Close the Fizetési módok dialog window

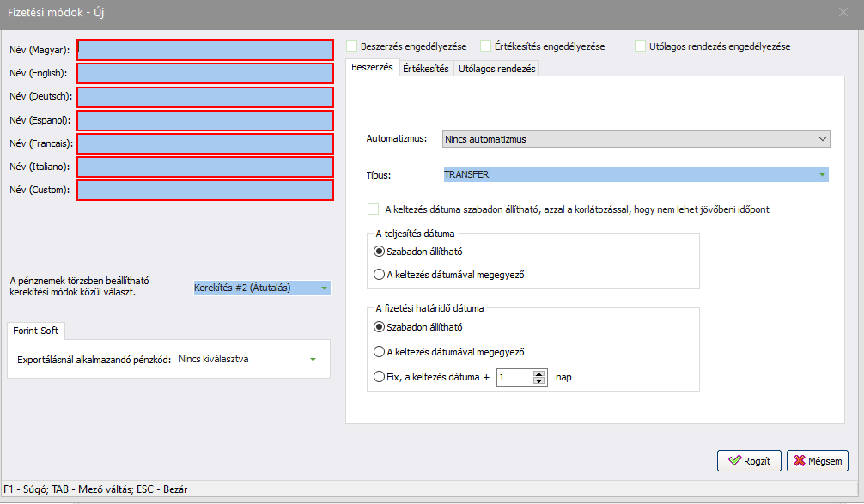[x=843, y=12]
